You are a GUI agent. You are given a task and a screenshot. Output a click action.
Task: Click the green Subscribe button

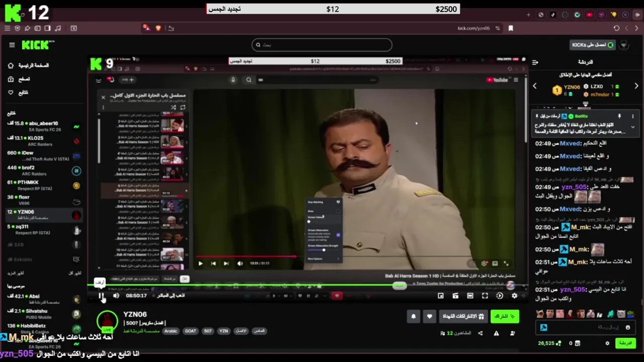pyautogui.click(x=504, y=316)
